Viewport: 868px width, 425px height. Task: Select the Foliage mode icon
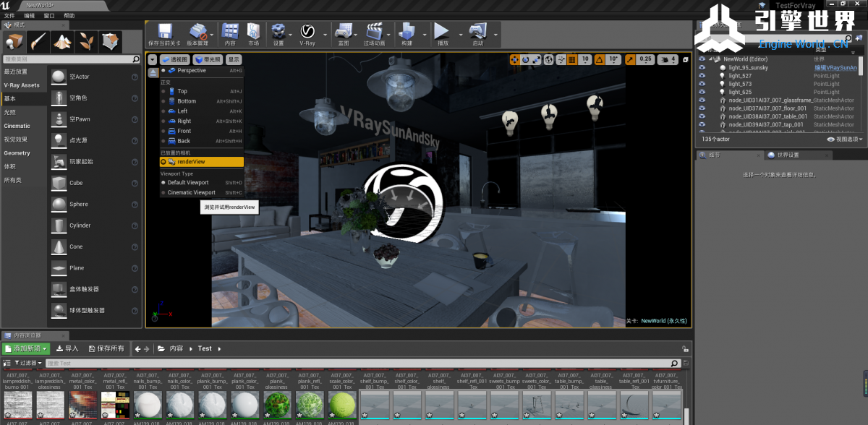[x=86, y=41]
